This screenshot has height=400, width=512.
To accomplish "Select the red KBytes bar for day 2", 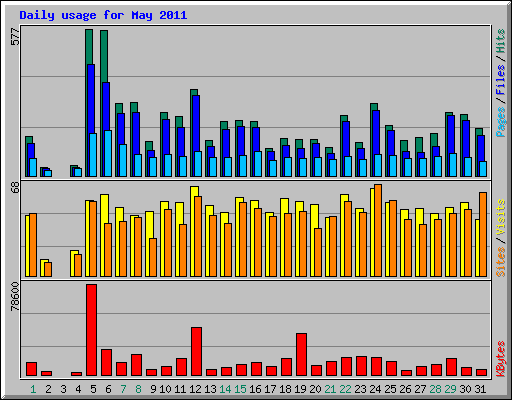I will click(47, 373).
